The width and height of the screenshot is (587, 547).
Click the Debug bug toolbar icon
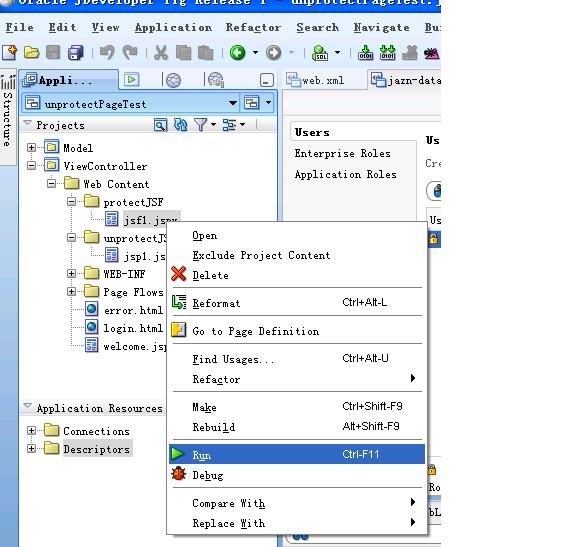[431, 53]
